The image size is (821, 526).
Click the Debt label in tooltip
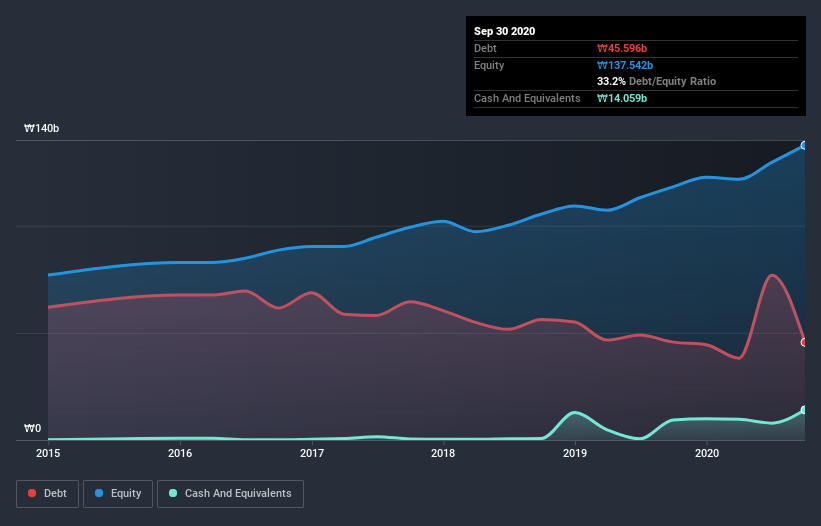[485, 48]
